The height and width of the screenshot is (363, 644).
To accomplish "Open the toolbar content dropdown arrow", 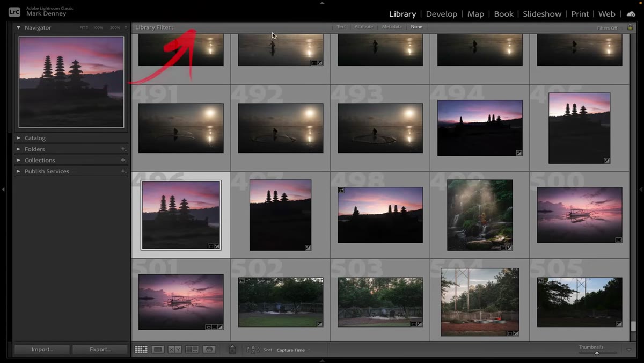I will [x=629, y=350].
